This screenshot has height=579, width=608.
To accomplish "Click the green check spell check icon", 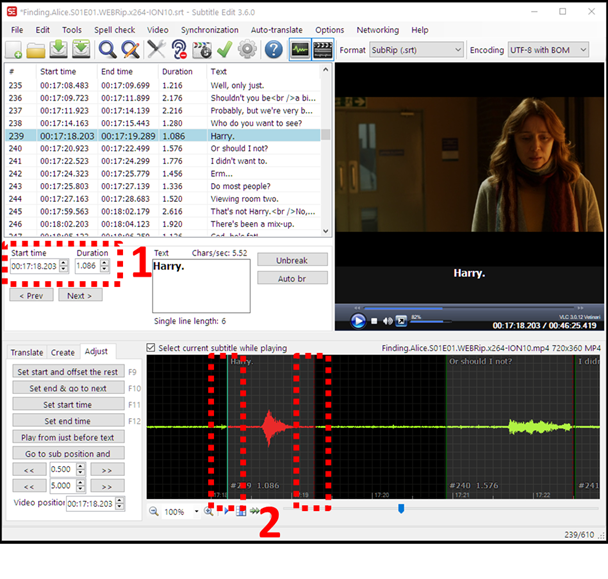I will (224, 50).
